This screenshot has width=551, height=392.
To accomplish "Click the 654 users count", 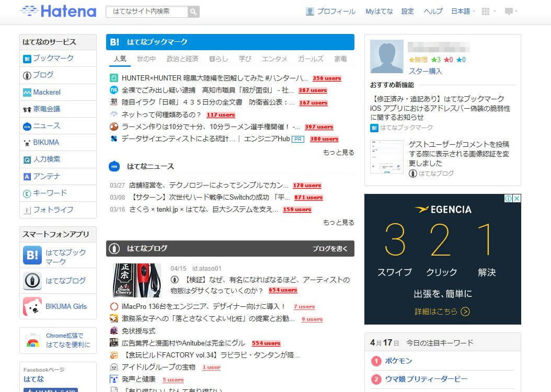I will (x=283, y=290).
